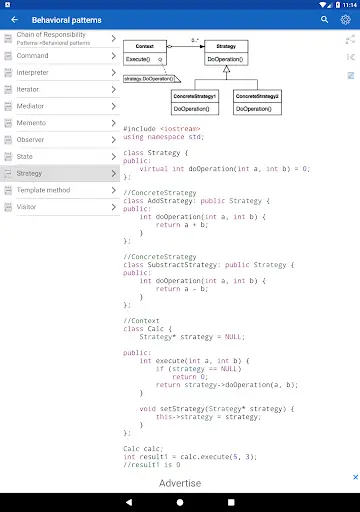Click 'void setStrategy' code line

coord(217,409)
